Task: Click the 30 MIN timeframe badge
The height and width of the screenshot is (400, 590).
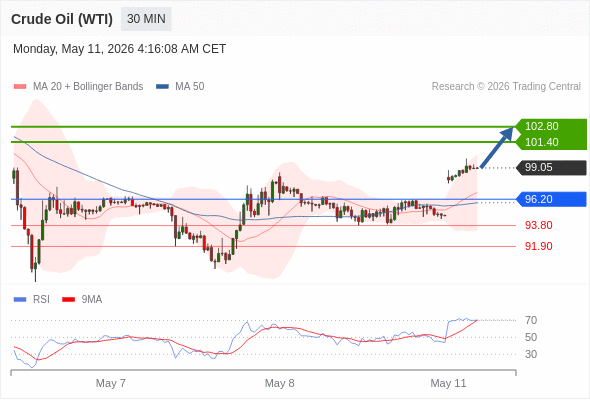Action: pos(146,19)
